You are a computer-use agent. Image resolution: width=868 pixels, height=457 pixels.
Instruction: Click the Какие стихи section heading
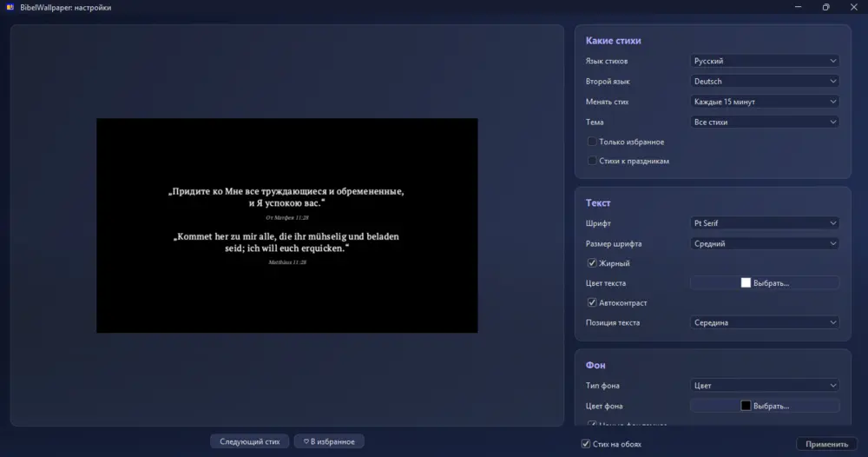click(613, 41)
